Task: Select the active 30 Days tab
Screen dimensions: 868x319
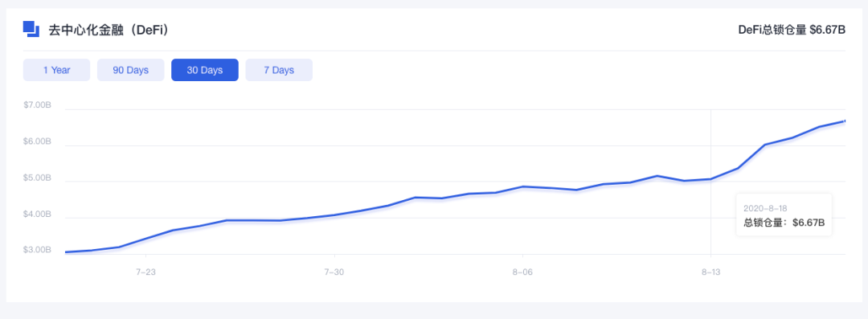Action: point(205,71)
